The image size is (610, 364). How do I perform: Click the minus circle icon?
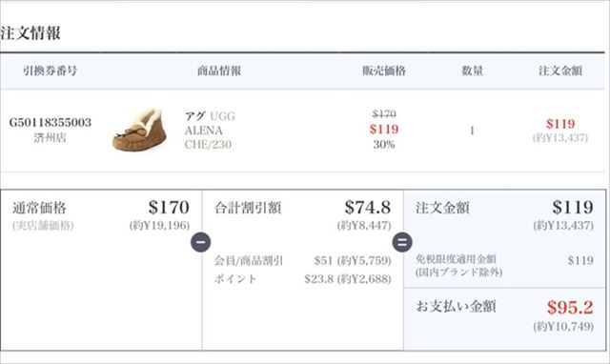coord(201,242)
